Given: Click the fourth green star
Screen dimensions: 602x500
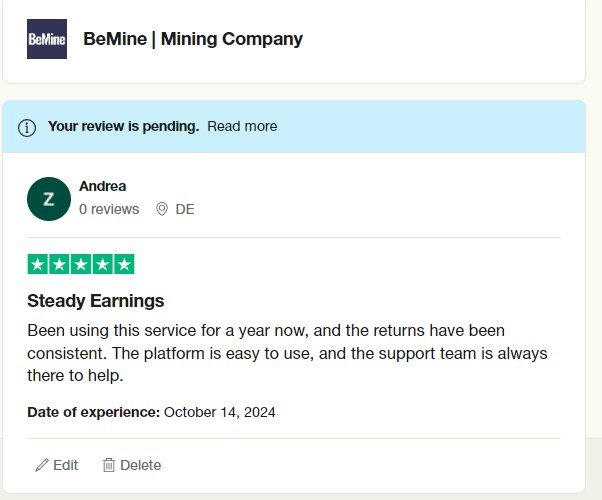Looking at the screenshot, I should [103, 264].
